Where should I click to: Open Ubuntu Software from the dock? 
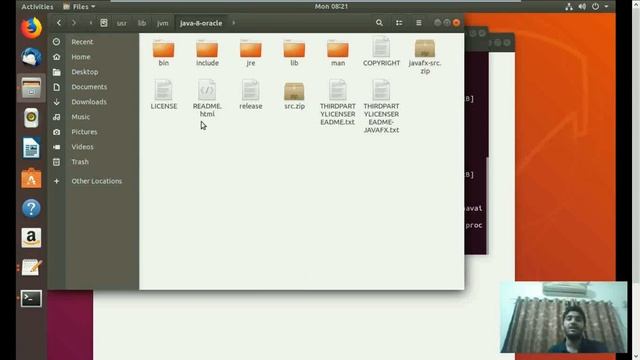click(31, 178)
